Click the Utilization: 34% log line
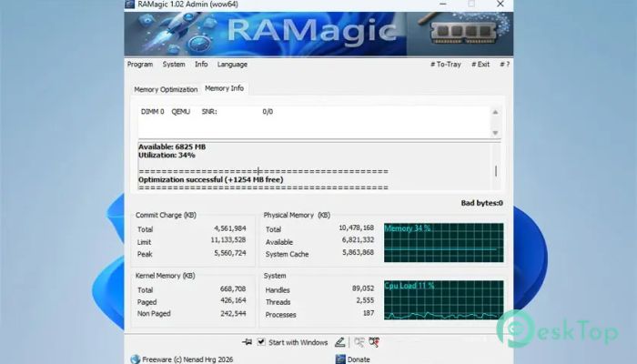This screenshot has width=637, height=364. (x=167, y=156)
